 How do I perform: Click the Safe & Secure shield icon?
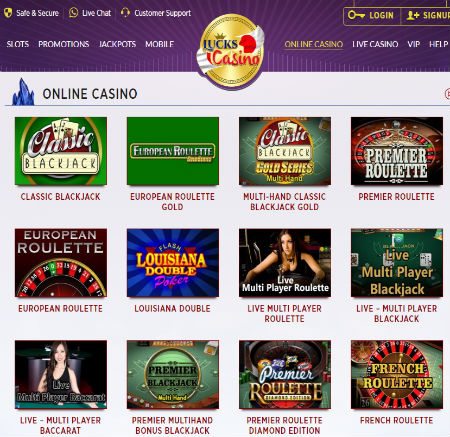click(x=8, y=13)
